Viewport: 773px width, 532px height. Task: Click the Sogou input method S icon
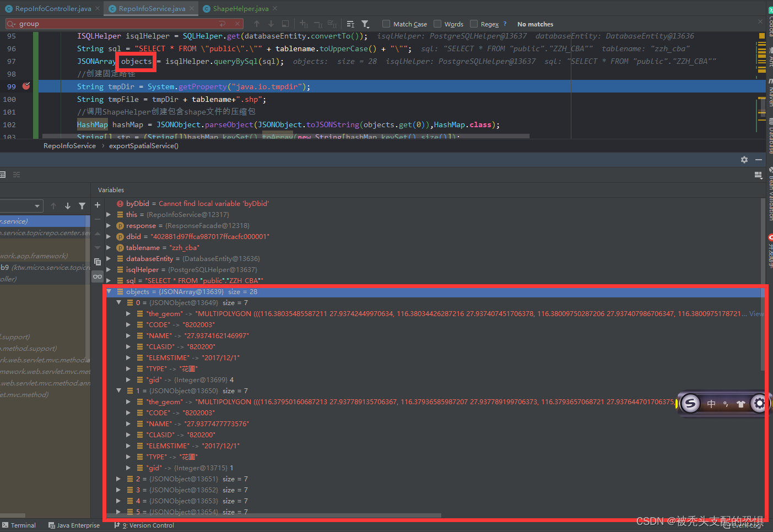coord(690,404)
